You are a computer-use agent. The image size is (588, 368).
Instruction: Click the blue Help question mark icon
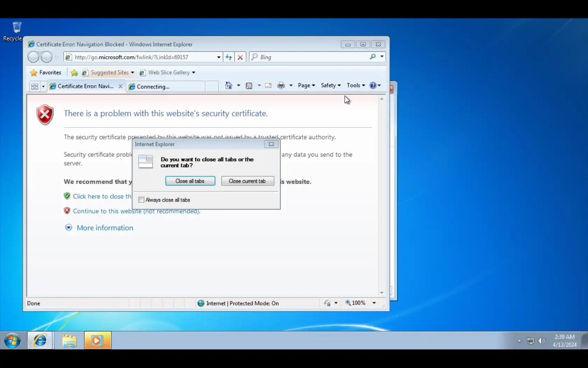(x=373, y=86)
